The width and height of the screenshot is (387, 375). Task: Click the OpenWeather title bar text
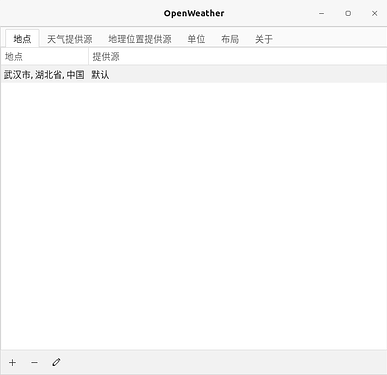(x=194, y=13)
